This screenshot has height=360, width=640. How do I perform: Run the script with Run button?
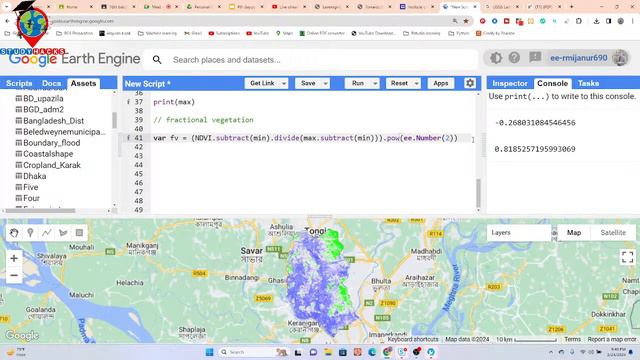[x=358, y=83]
